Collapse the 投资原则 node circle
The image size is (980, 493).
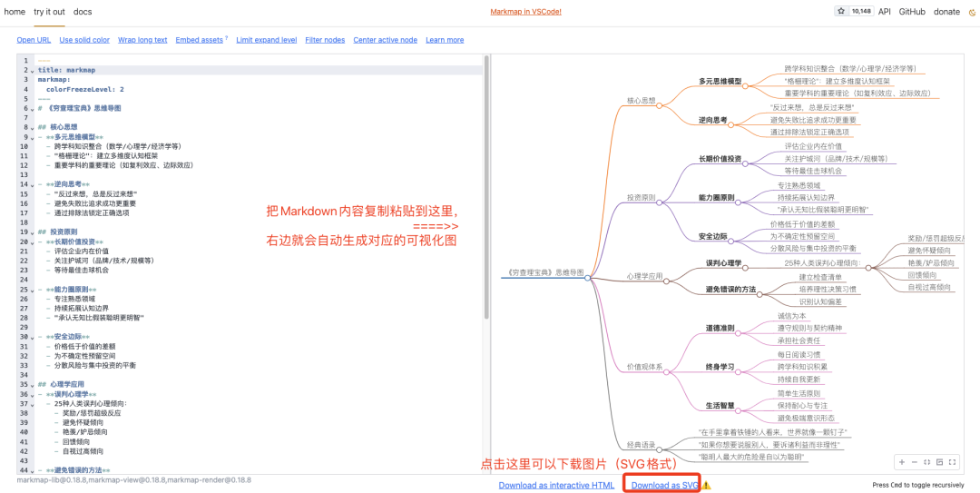coord(660,202)
